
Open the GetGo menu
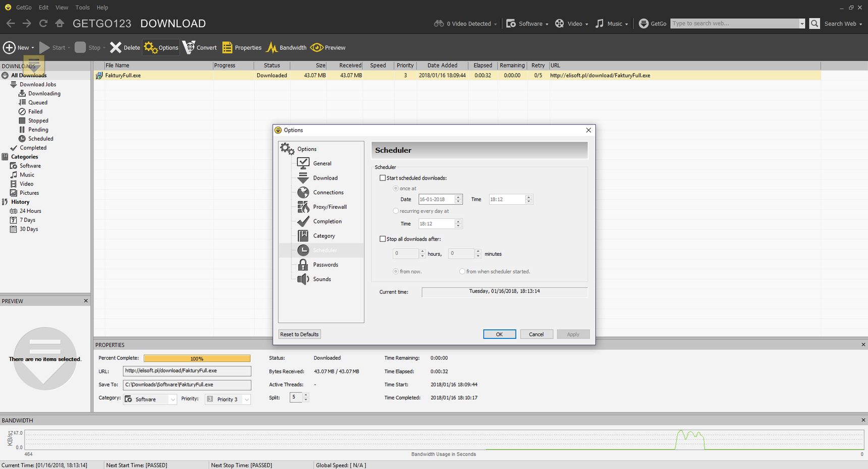[x=24, y=8]
